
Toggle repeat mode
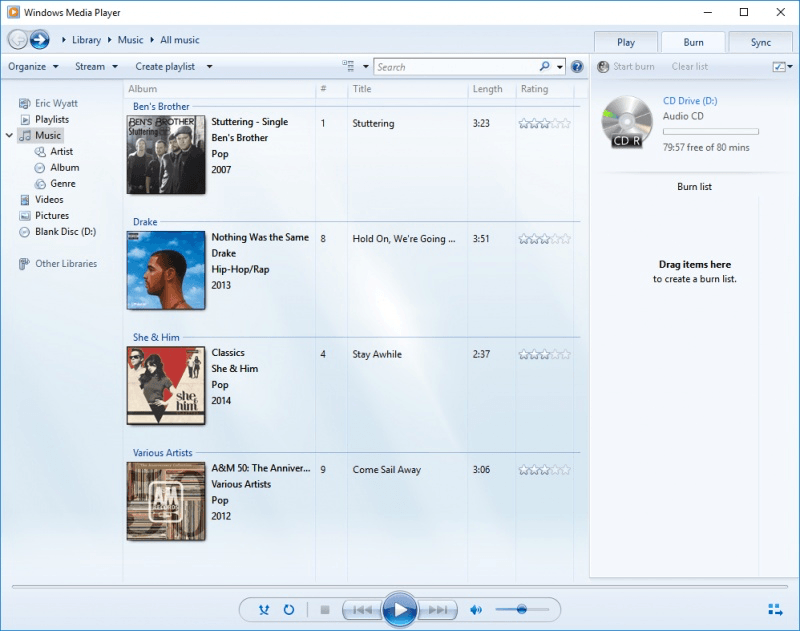tap(289, 610)
